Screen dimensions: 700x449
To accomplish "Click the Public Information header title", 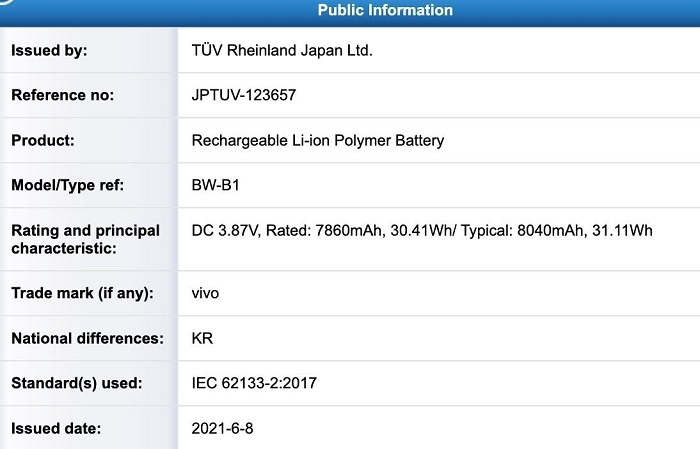I will tap(385, 11).
